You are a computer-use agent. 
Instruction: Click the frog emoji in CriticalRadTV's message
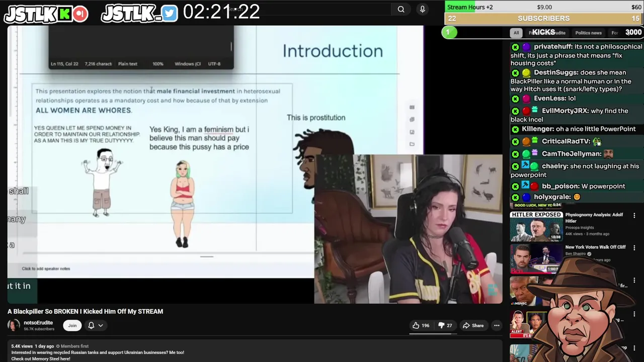pyautogui.click(x=597, y=142)
